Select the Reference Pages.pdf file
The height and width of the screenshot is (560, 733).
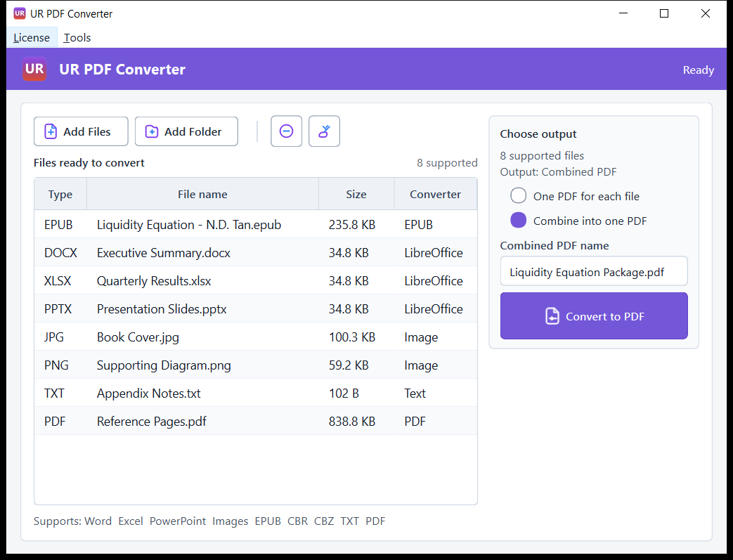coord(256,421)
